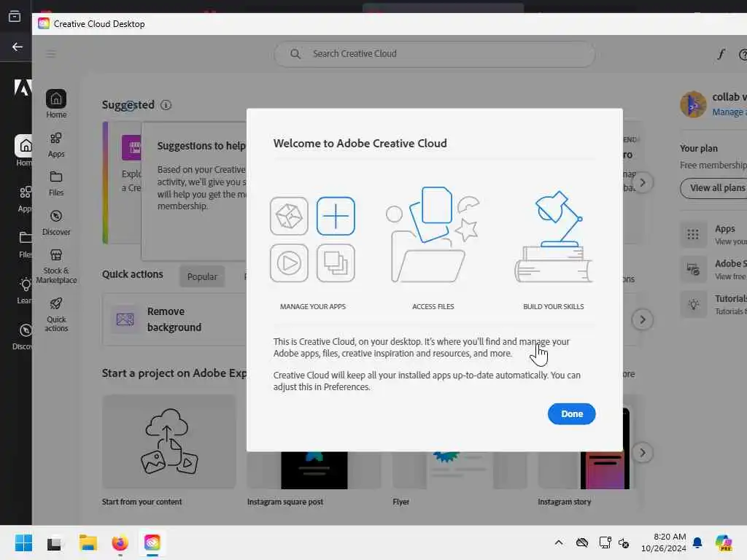Open the notifications bell icon
The image size is (747, 560).
[x=697, y=542]
